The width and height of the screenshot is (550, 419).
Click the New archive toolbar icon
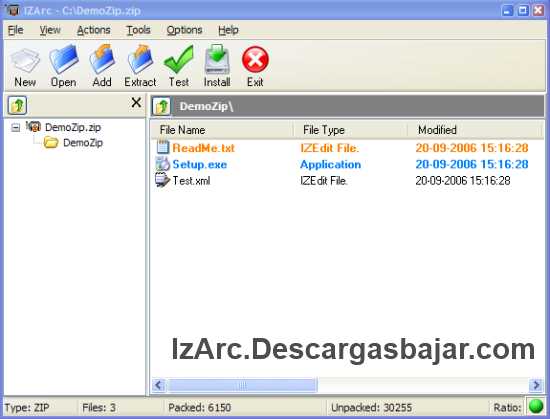click(x=25, y=60)
